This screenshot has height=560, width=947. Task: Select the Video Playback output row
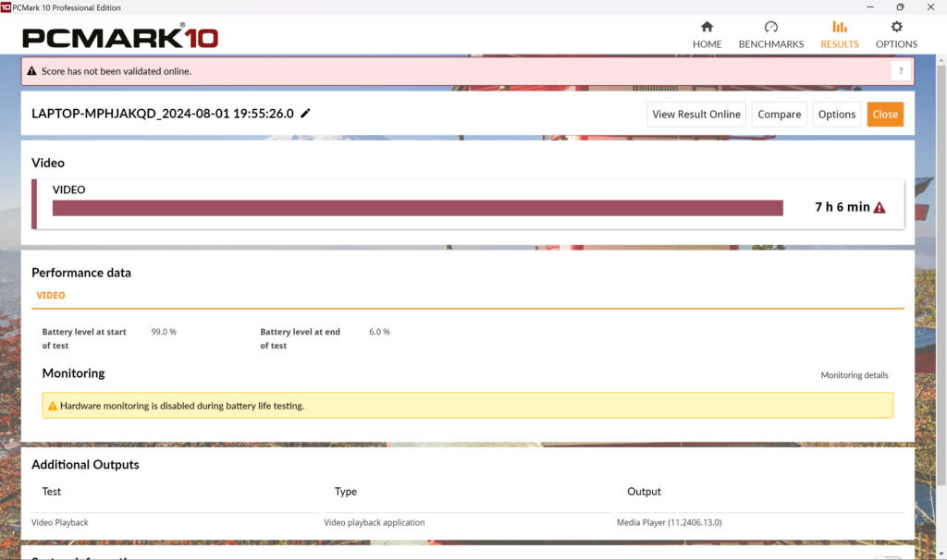(60, 522)
